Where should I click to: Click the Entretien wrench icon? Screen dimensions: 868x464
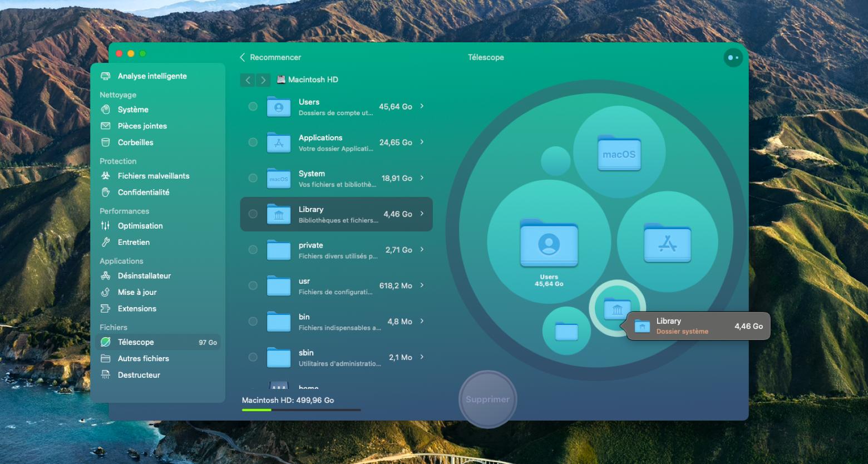point(105,242)
